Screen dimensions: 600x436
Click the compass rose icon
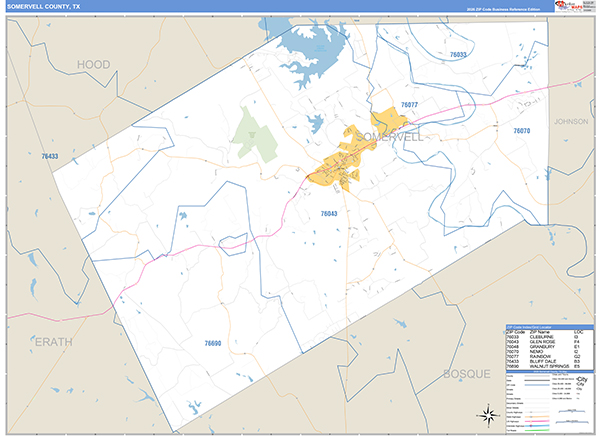point(488,415)
